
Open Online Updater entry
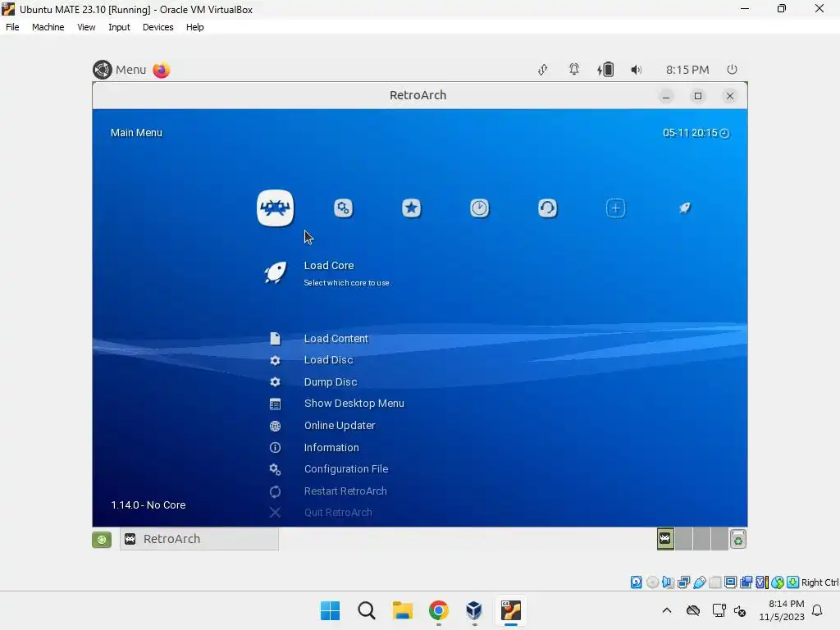(340, 426)
